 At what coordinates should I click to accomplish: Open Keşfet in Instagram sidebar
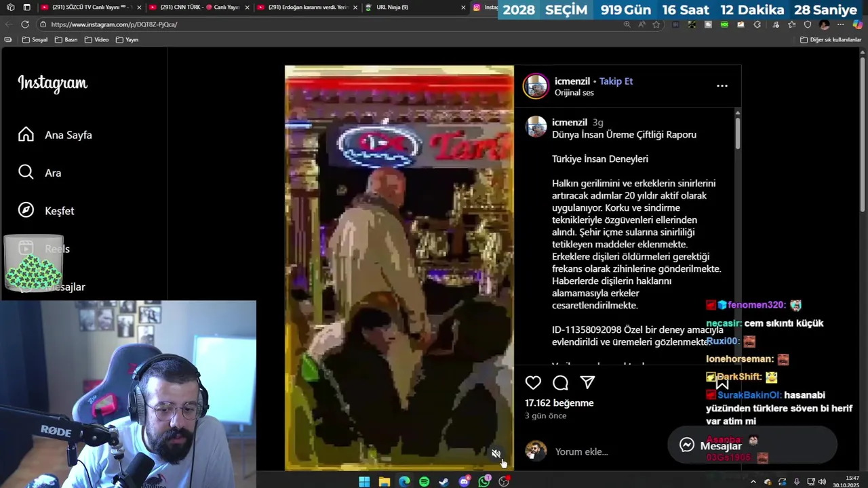pyautogui.click(x=47, y=211)
